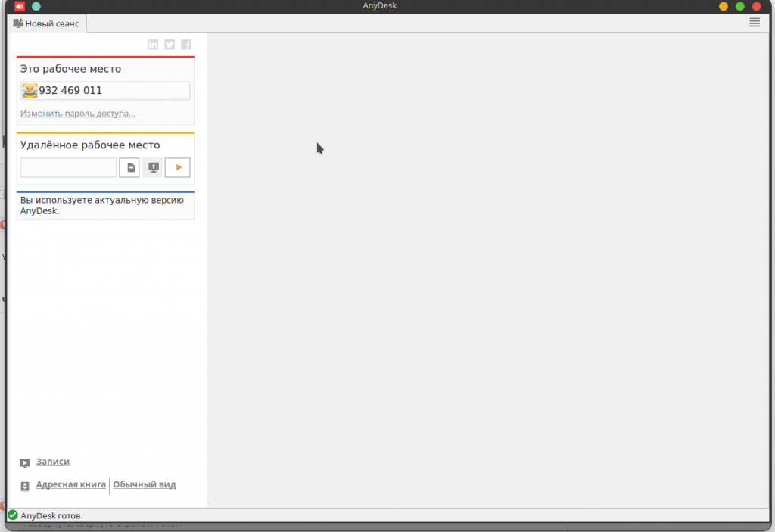Screen dimensions: 775x532
Task: Open the hamburger main menu
Action: tap(755, 22)
